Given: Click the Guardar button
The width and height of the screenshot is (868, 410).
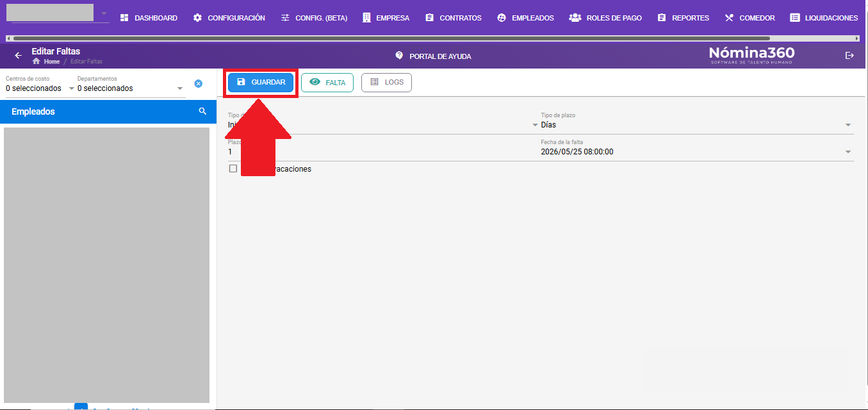Looking at the screenshot, I should (x=261, y=82).
